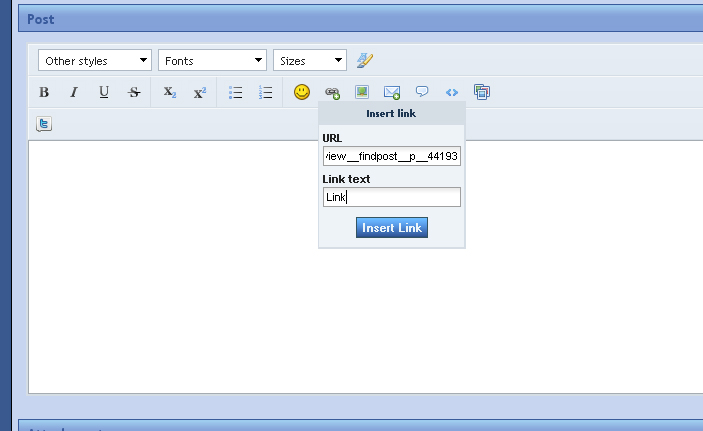
Task: Apply superscript formatting
Action: coord(200,92)
